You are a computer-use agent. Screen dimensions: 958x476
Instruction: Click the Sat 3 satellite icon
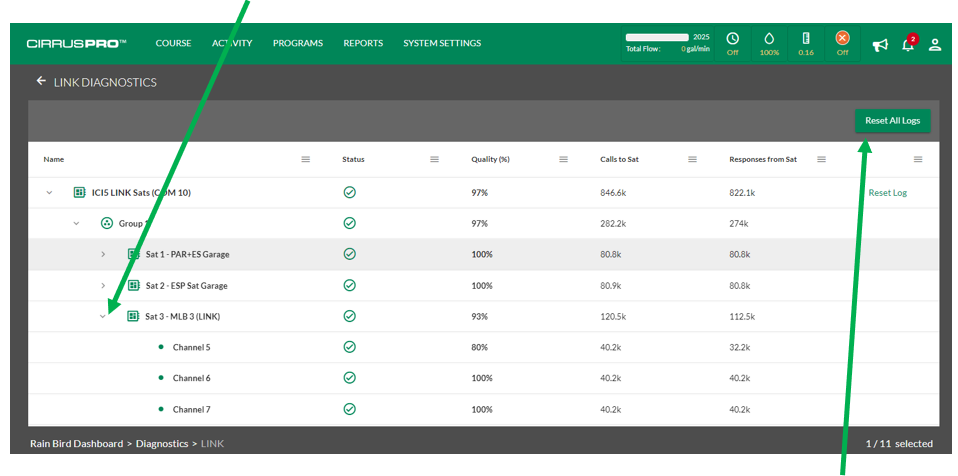132,316
